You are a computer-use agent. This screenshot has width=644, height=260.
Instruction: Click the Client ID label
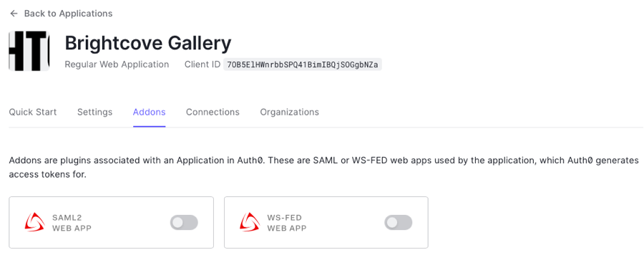(x=203, y=64)
